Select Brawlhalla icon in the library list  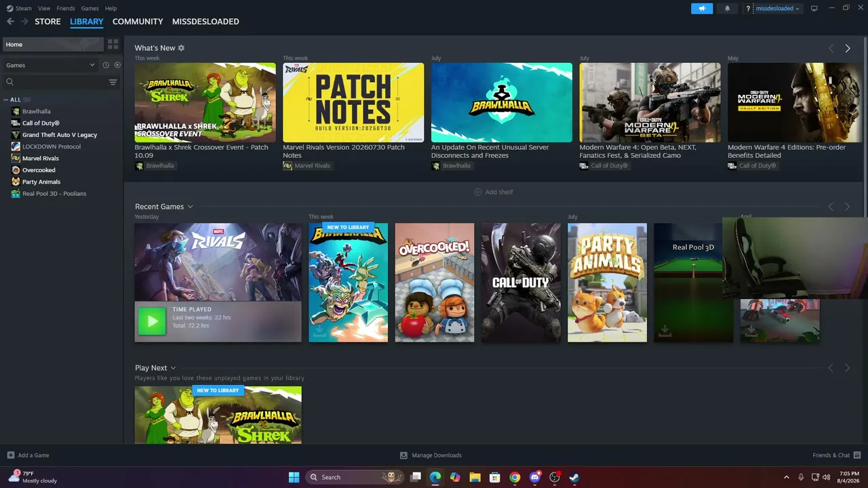tap(16, 111)
